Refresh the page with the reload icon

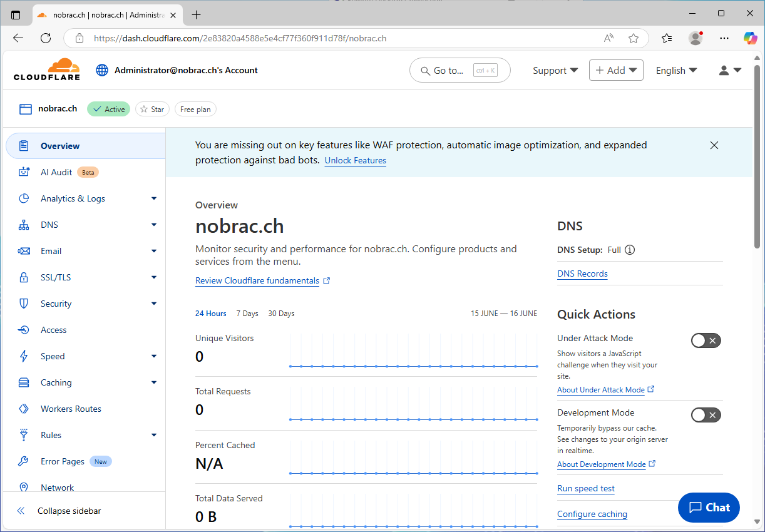click(x=45, y=38)
